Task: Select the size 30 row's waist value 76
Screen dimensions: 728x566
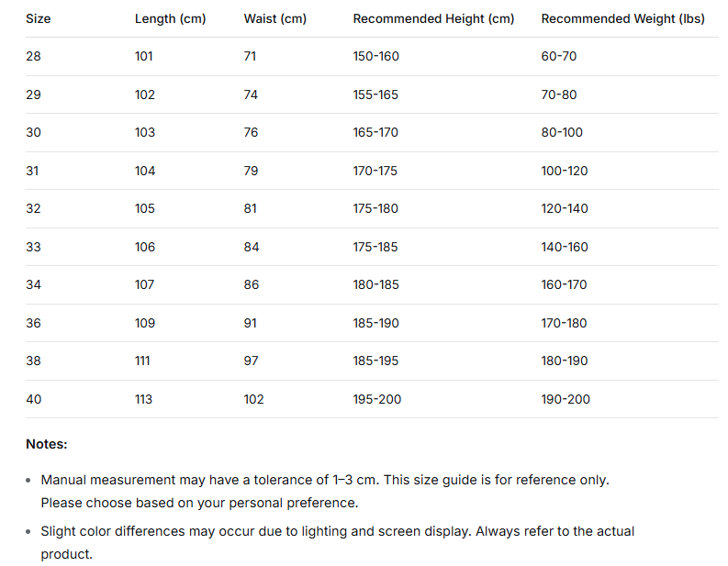Action: click(251, 133)
